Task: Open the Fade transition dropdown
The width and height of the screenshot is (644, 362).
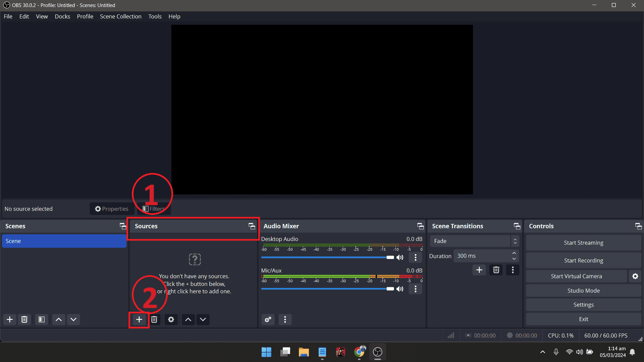Action: tap(474, 241)
